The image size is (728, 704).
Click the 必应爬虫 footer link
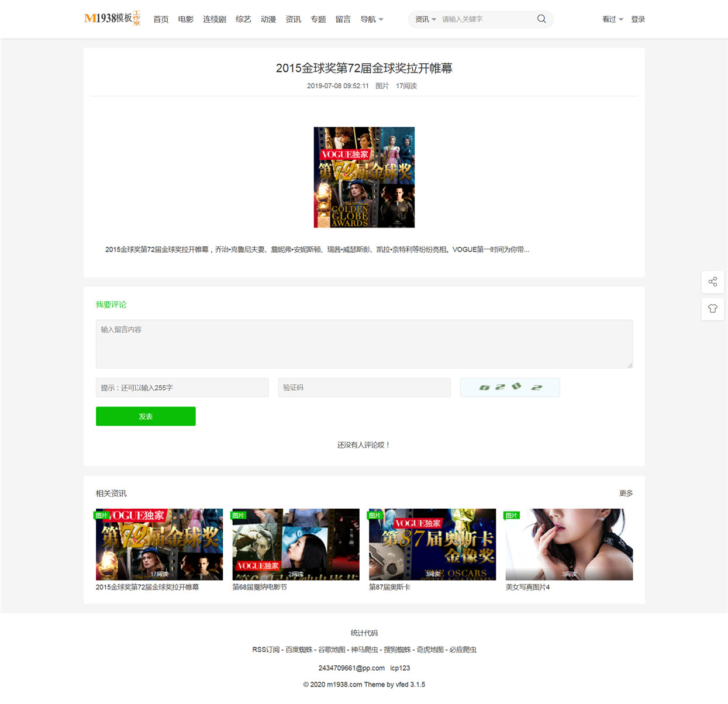[463, 650]
